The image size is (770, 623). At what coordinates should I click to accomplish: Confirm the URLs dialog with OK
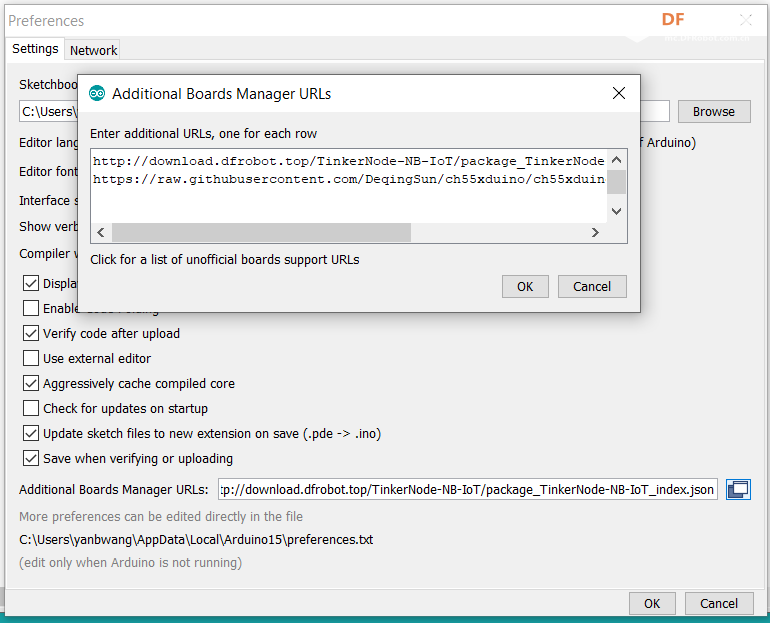click(525, 286)
